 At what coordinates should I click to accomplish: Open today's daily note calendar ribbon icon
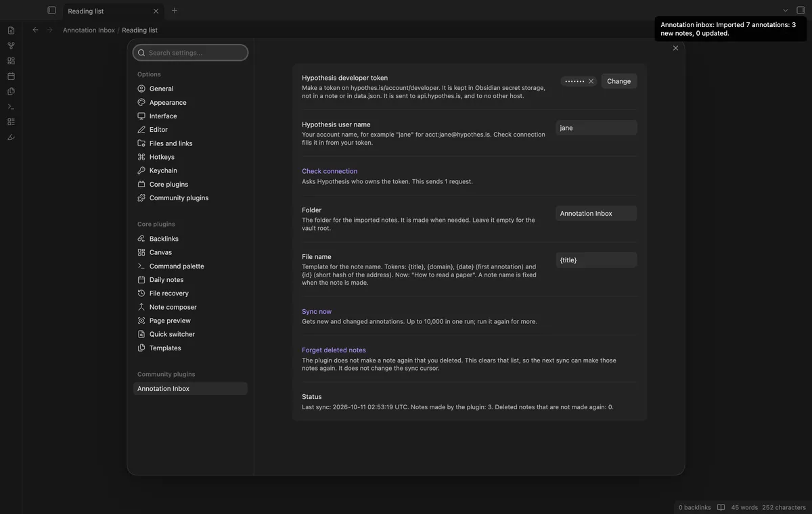(x=11, y=76)
